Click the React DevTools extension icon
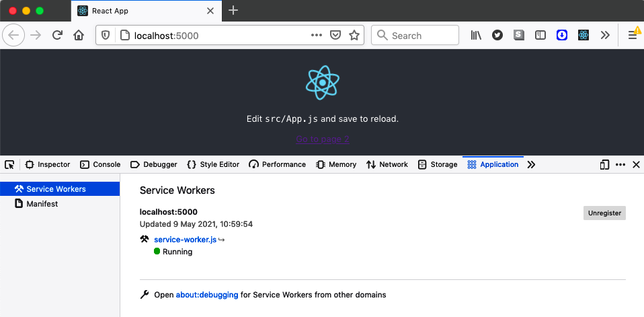The height and width of the screenshot is (317, 644). (x=583, y=36)
